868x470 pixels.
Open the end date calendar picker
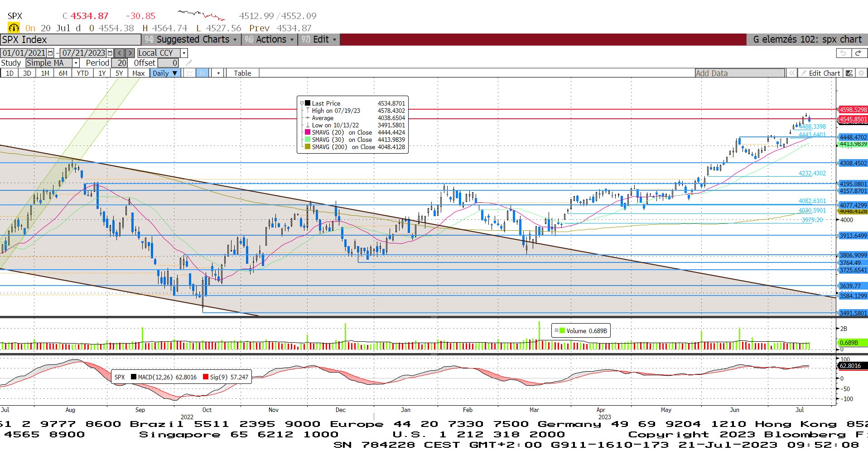tap(110, 53)
